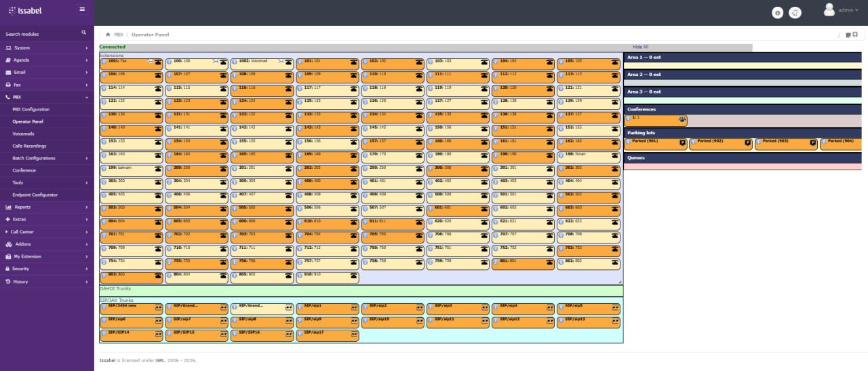Image resolution: width=868 pixels, height=371 pixels.
Task: Open Calls Recordings in the sidebar
Action: point(29,146)
